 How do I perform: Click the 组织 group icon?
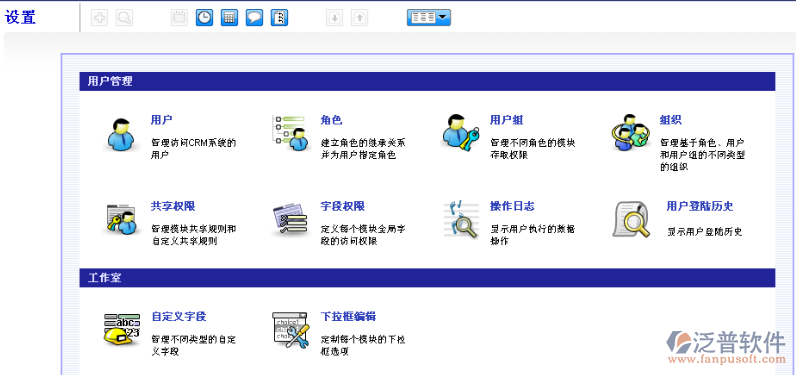(x=630, y=132)
